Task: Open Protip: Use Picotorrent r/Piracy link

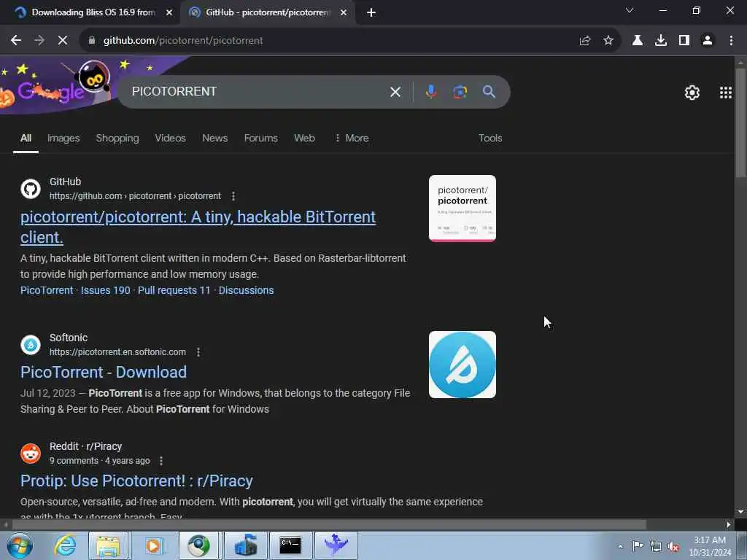Action: (x=136, y=481)
